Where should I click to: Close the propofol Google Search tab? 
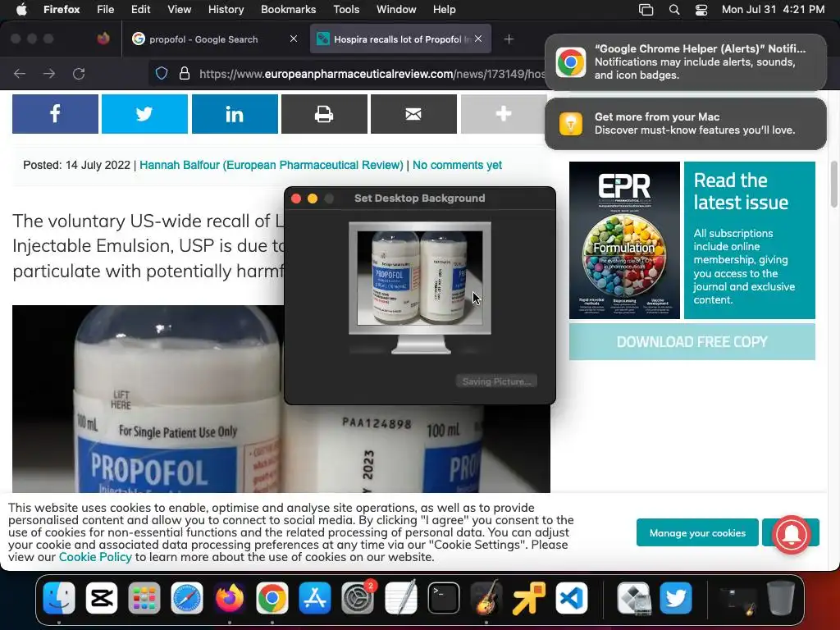click(294, 39)
